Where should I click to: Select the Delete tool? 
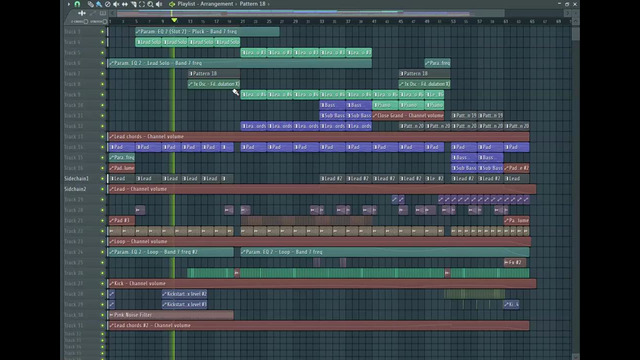pos(108,4)
